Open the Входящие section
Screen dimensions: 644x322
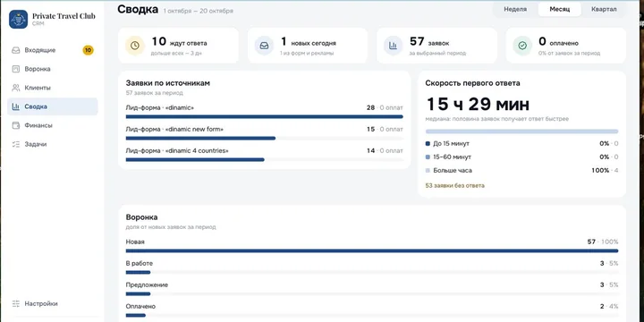click(53, 50)
